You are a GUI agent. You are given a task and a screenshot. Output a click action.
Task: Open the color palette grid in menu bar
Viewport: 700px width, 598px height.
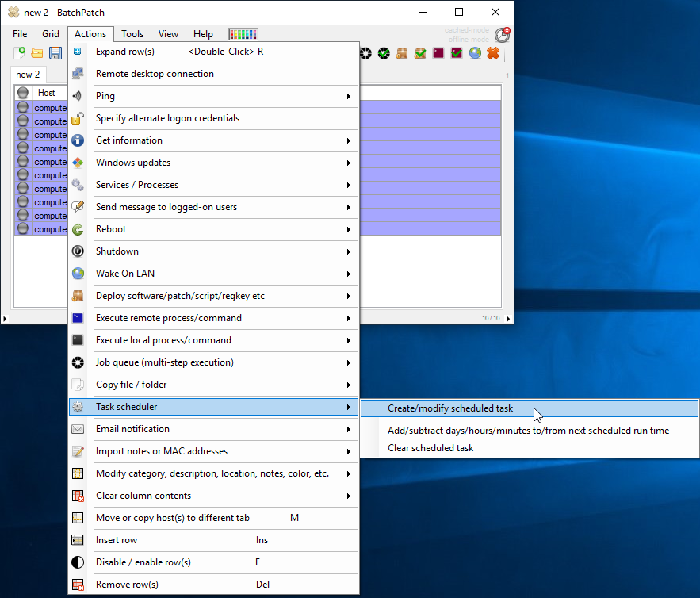click(x=243, y=34)
